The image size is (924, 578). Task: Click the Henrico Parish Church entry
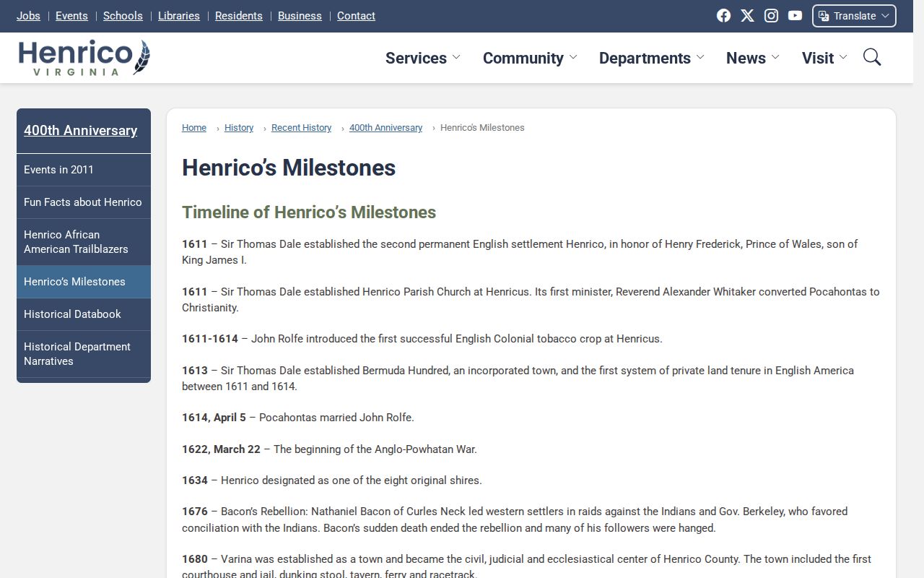coord(531,300)
